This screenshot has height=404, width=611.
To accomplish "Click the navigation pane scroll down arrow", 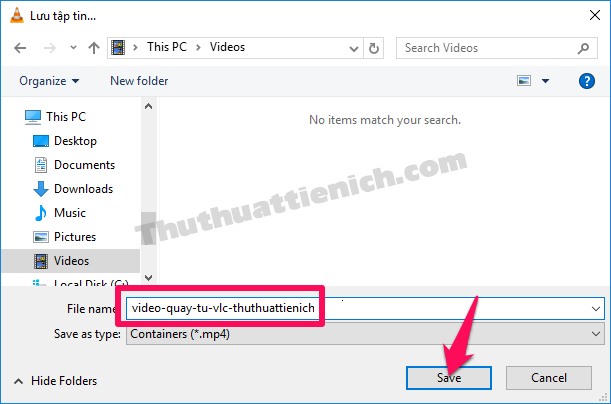I will [148, 278].
